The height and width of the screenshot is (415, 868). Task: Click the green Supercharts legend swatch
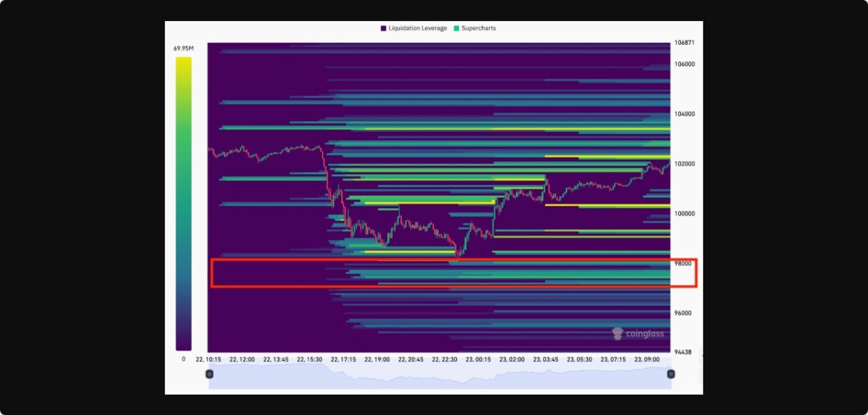pos(456,28)
